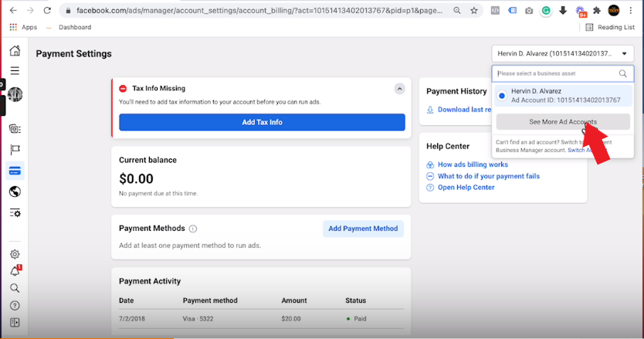The width and height of the screenshot is (644, 339).
Task: Open the download arrow extension icon
Action: pyautogui.click(x=563, y=11)
